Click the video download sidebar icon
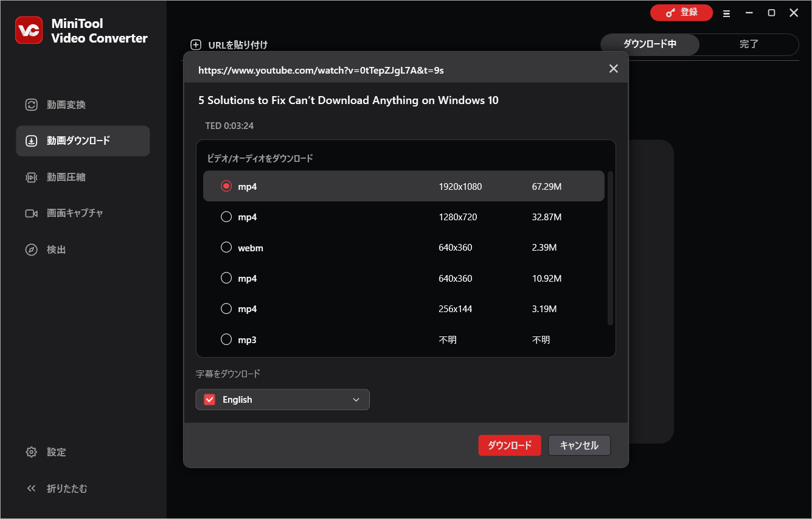 pyautogui.click(x=31, y=141)
